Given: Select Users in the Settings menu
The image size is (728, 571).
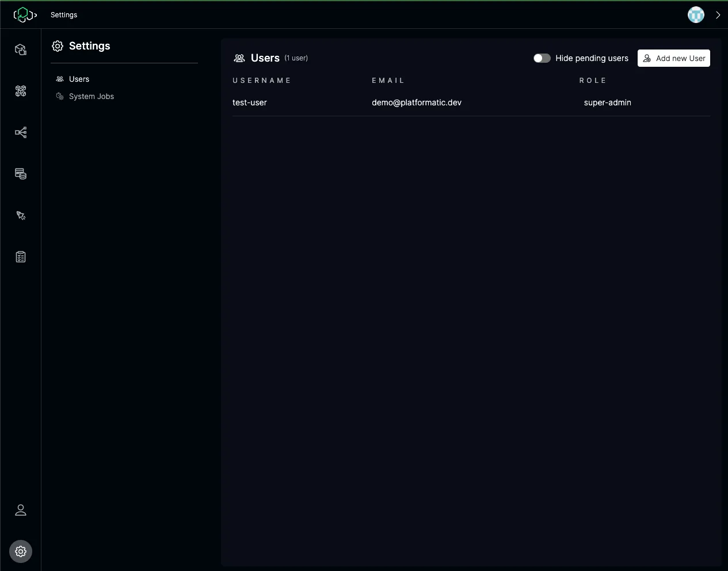Looking at the screenshot, I should (x=79, y=79).
